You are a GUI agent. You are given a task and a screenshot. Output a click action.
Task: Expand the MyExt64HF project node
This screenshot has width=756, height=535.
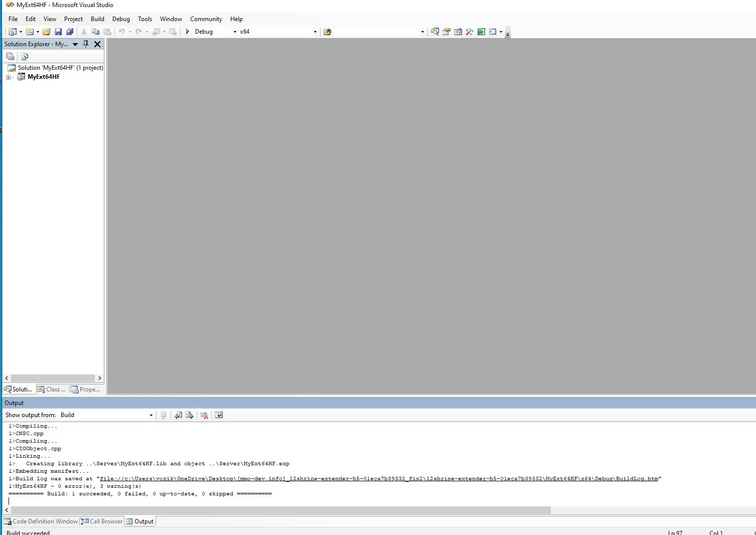click(8, 77)
